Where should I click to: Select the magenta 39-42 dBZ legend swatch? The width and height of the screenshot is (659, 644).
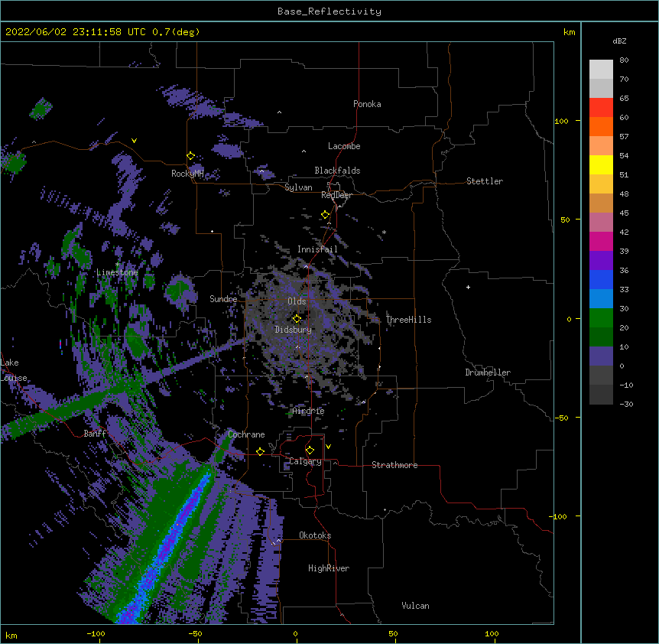(x=601, y=241)
